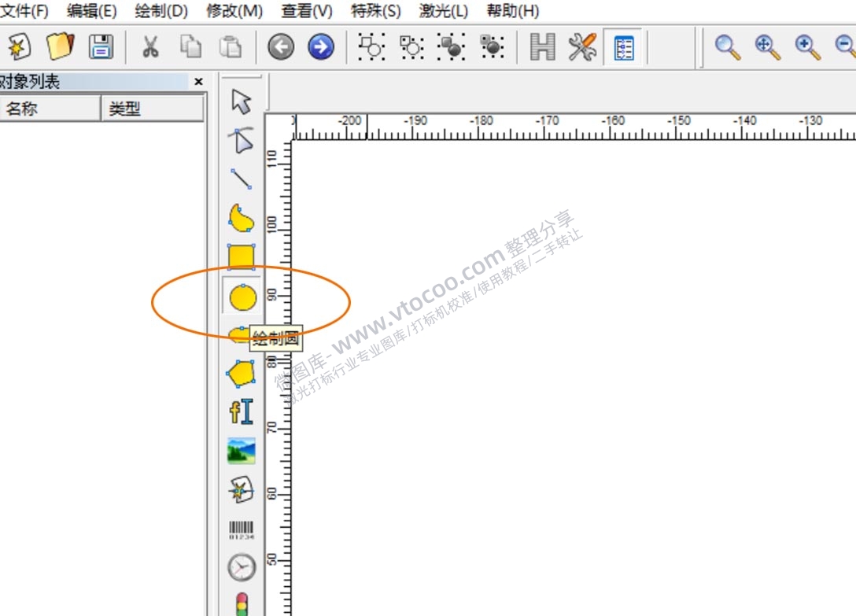Select the polygon drawing tool

coord(241,373)
